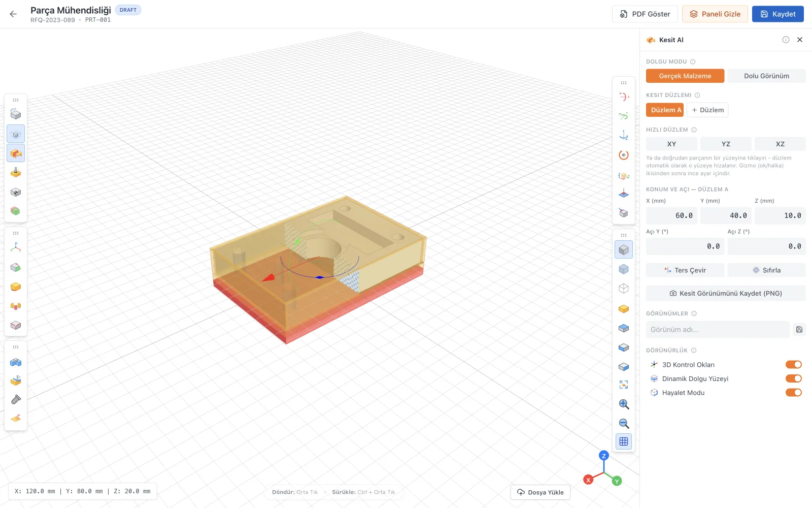Click the Açı Z angle field
812x508 pixels.
(x=766, y=246)
